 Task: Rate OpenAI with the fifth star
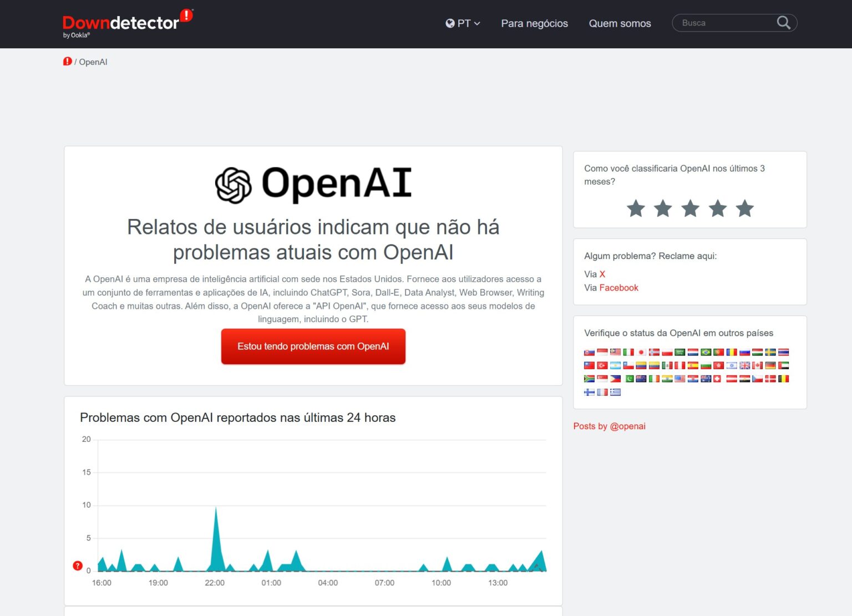click(x=744, y=208)
